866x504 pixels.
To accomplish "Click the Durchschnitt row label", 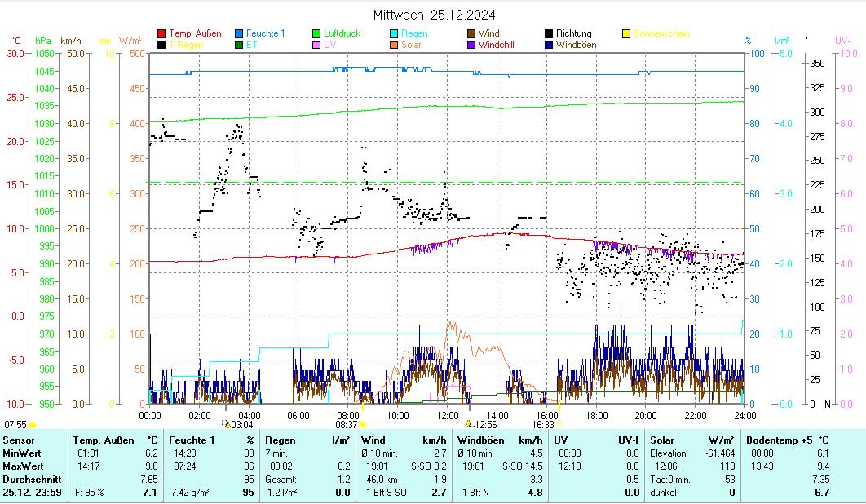I will pyautogui.click(x=32, y=480).
